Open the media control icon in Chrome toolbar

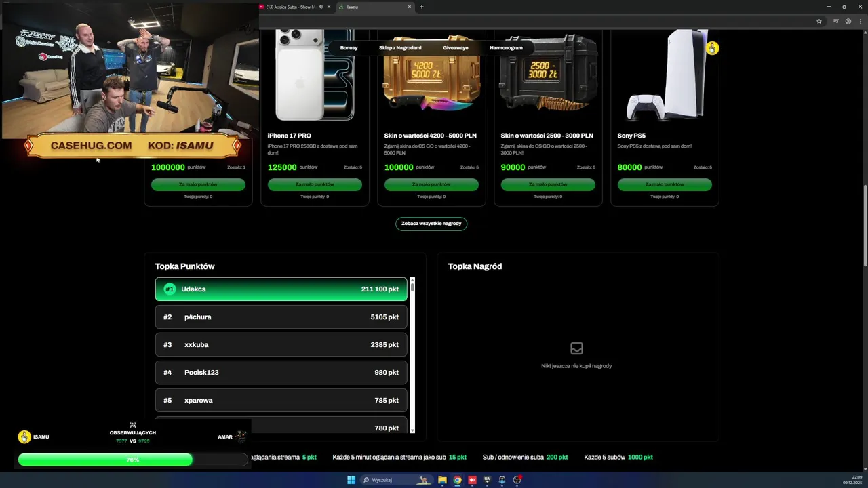pyautogui.click(x=835, y=21)
